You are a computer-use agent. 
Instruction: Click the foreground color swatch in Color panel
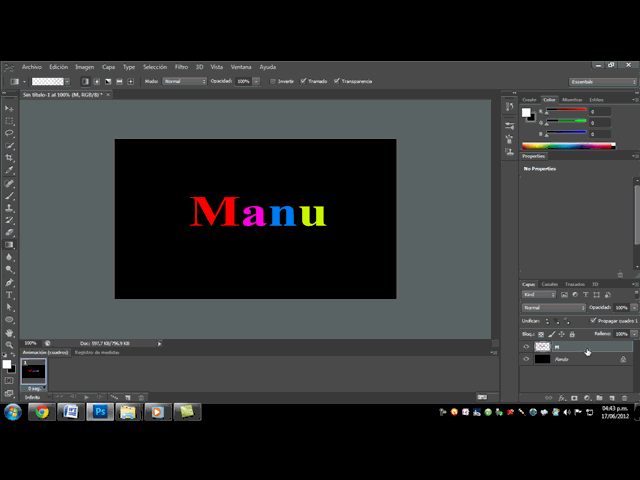point(526,113)
